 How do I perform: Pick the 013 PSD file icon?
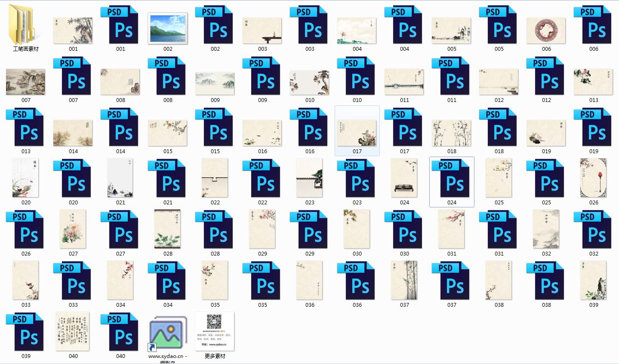[25, 127]
